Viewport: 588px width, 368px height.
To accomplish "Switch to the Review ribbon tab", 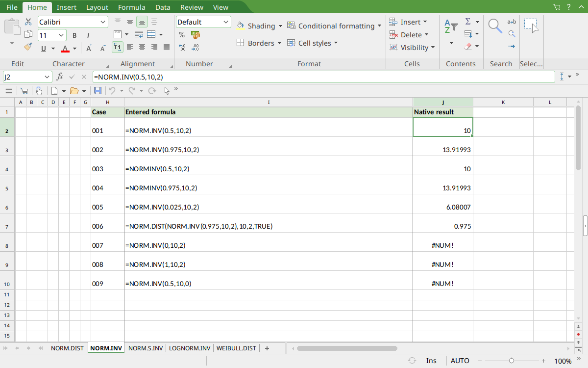I will click(192, 7).
